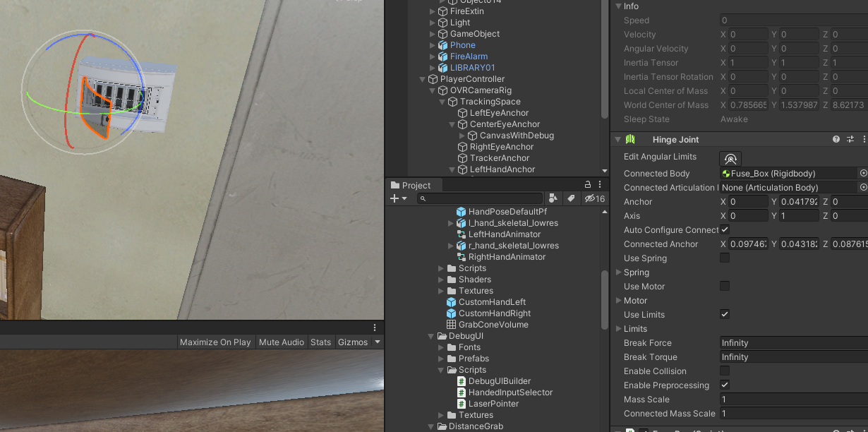868x432 pixels.
Task: Collapse PlayerController in Hierarchy
Action: 423,79
